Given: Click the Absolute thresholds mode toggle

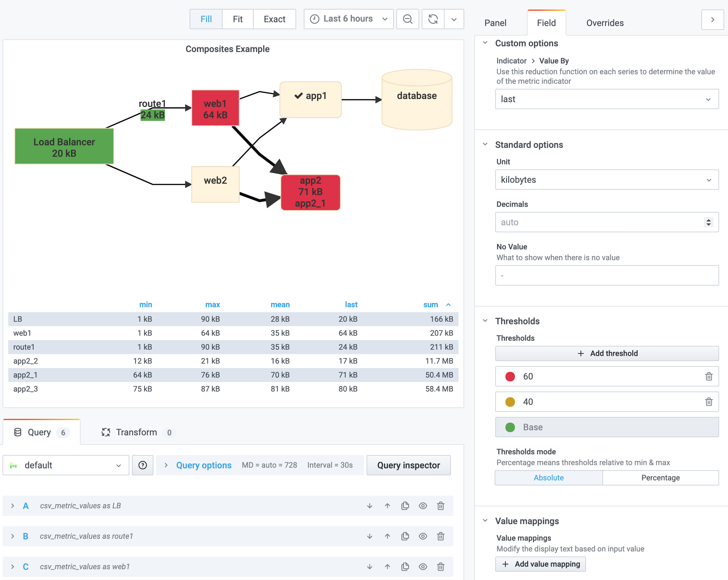Looking at the screenshot, I should [549, 477].
